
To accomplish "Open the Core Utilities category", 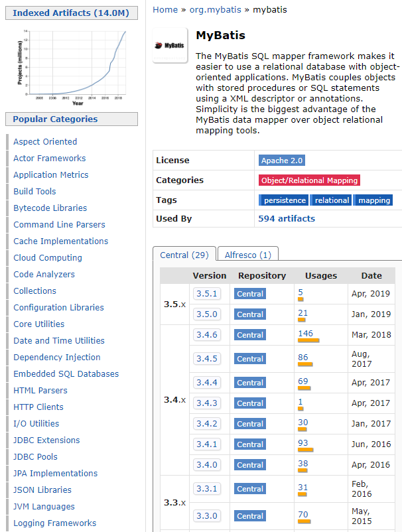I will click(x=39, y=324).
